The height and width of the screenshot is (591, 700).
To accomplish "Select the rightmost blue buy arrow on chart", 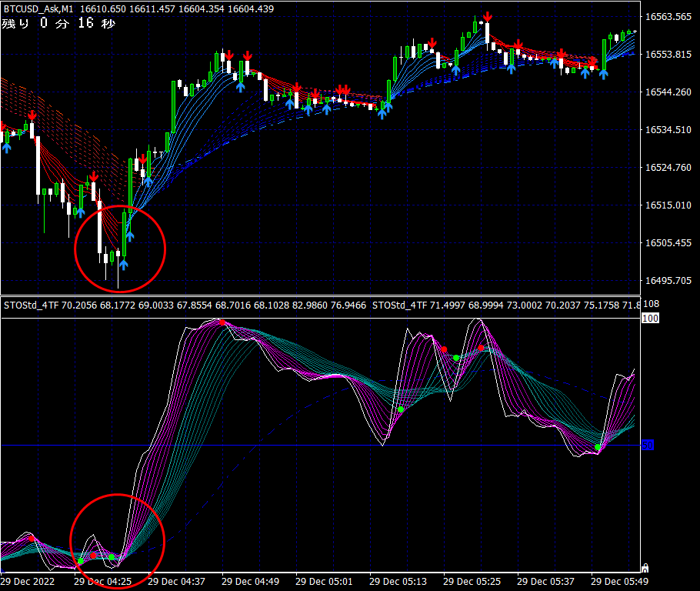I will tap(604, 75).
